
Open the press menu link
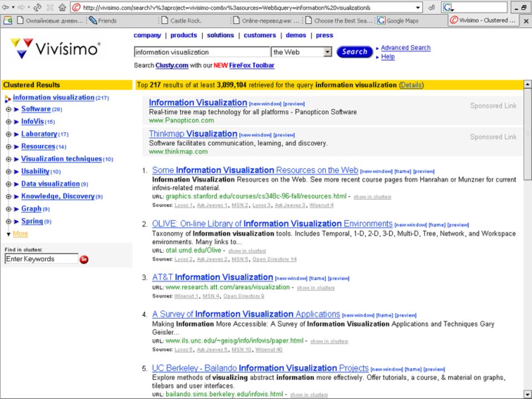tap(325, 35)
